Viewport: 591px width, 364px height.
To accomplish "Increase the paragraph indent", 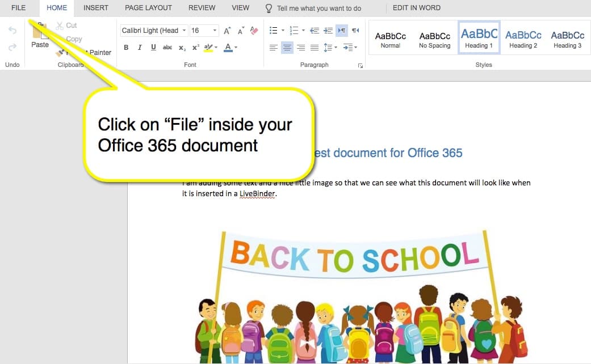I will point(328,31).
